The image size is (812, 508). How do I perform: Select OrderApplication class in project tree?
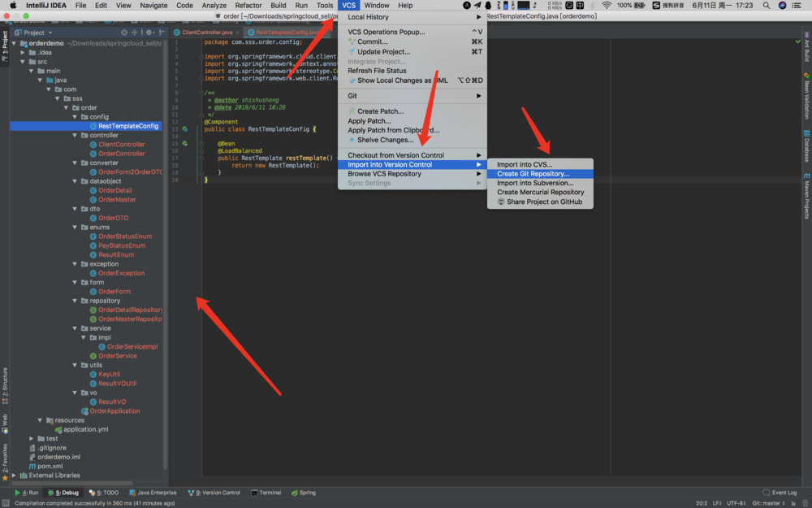(x=110, y=411)
